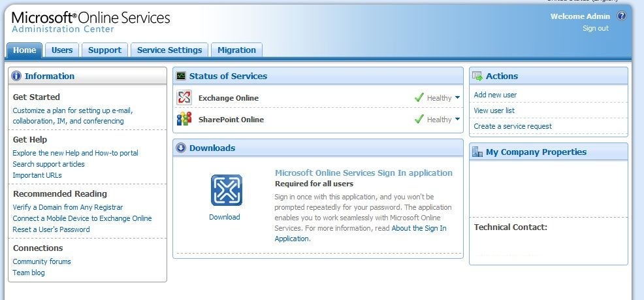Click Reset a User's Password link
The width and height of the screenshot is (644, 300).
[x=51, y=229]
